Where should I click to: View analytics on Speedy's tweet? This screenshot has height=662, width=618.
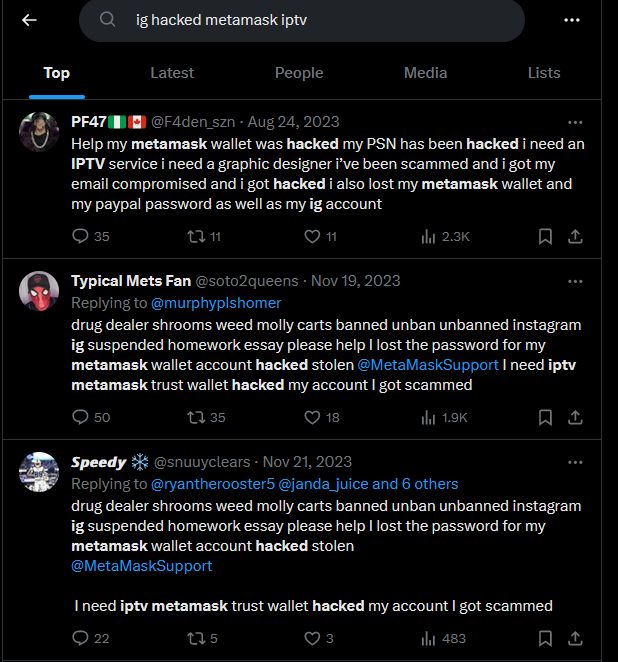[x=431, y=638]
